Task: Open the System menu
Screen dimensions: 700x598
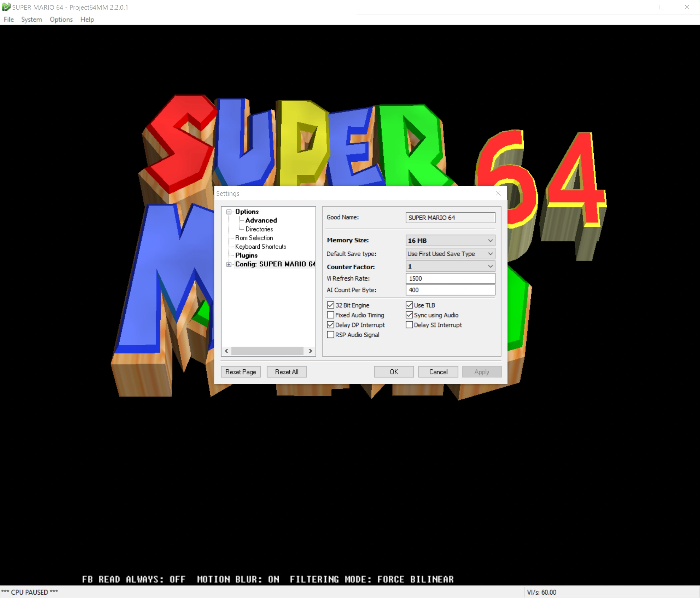Action: 32,19
